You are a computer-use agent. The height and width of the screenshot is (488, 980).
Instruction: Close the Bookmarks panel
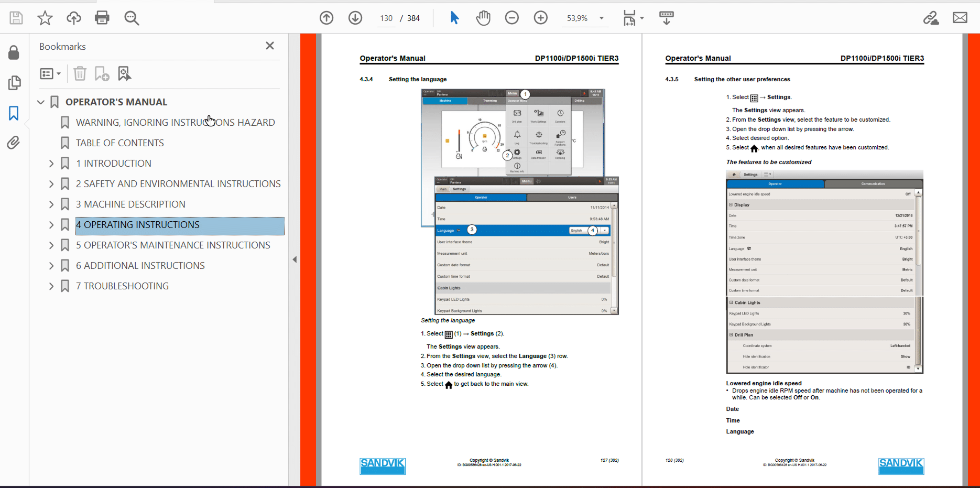[x=270, y=46]
